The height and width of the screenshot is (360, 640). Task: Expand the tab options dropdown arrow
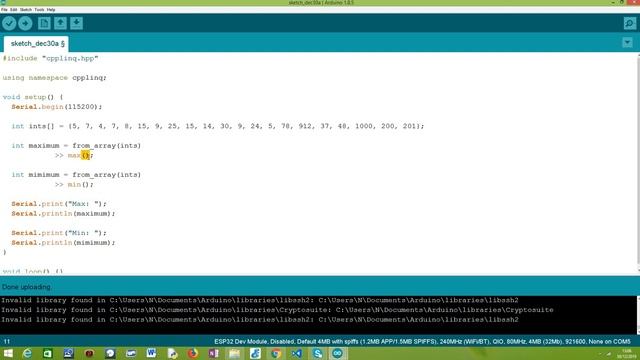click(x=627, y=42)
